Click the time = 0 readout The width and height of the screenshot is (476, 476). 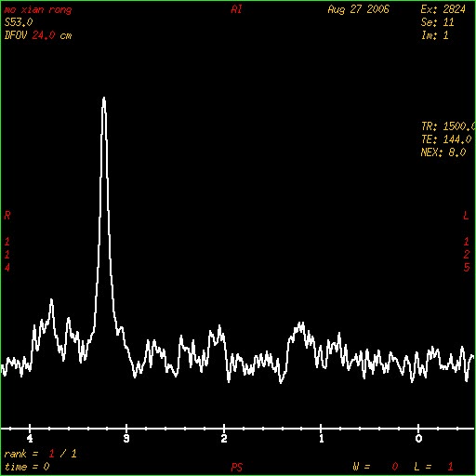point(27,467)
